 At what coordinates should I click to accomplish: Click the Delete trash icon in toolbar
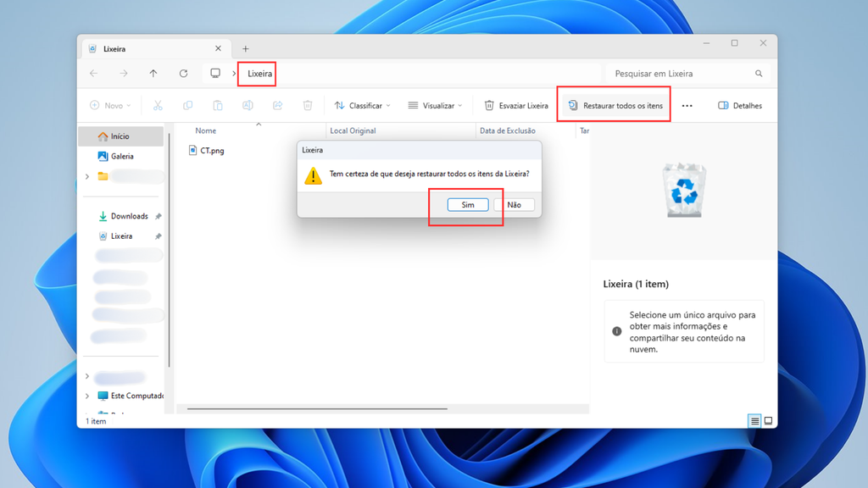pyautogui.click(x=308, y=105)
